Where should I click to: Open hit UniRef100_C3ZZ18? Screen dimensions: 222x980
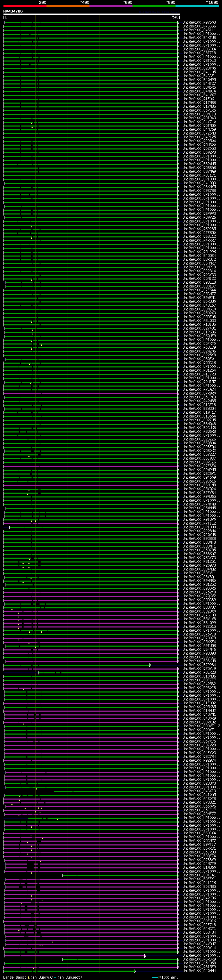coord(199,53)
